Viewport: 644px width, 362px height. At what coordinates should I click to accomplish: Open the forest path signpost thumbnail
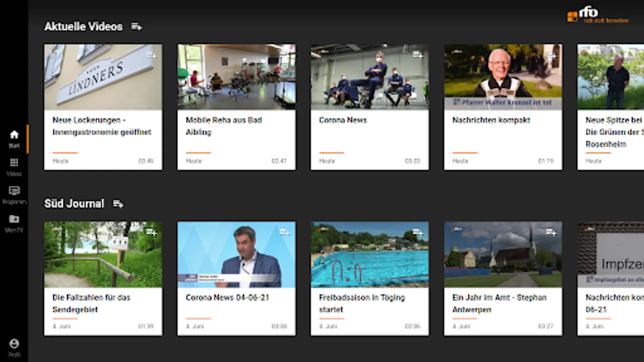(x=103, y=254)
